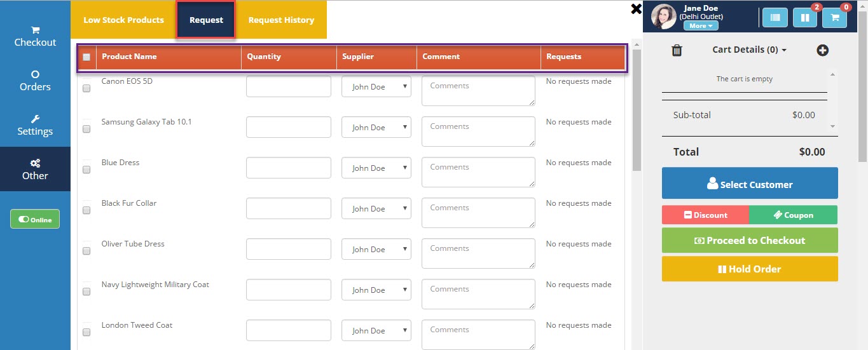
Task: Click the barcode scanner icon button
Action: point(775,18)
